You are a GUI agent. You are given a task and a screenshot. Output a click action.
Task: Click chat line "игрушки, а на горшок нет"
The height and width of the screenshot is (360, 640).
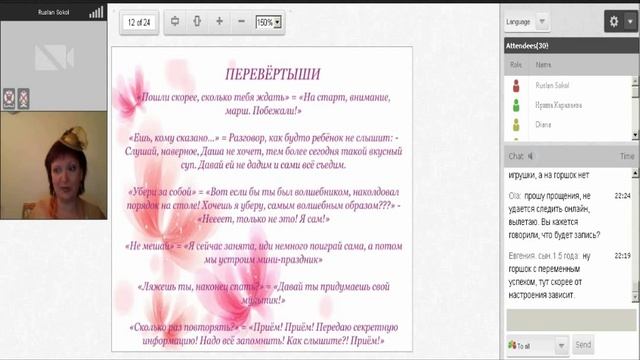[549, 175]
